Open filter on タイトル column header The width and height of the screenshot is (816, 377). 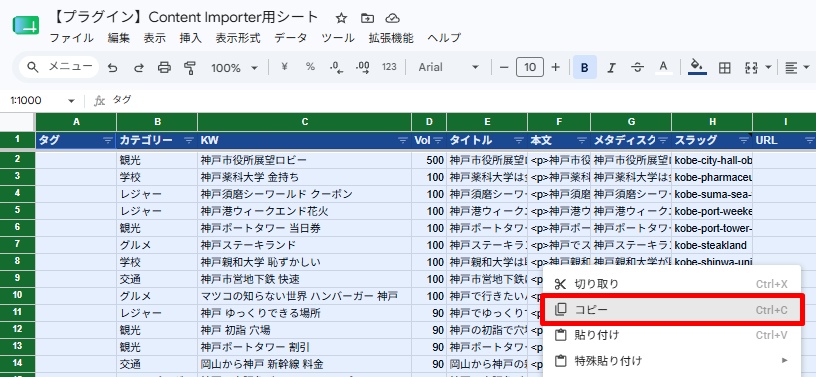coord(519,141)
